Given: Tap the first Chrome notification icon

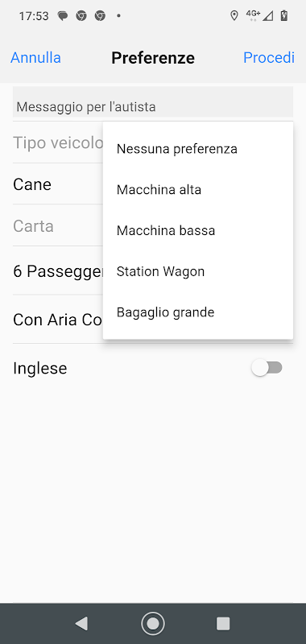Looking at the screenshot, I should click(x=81, y=16).
